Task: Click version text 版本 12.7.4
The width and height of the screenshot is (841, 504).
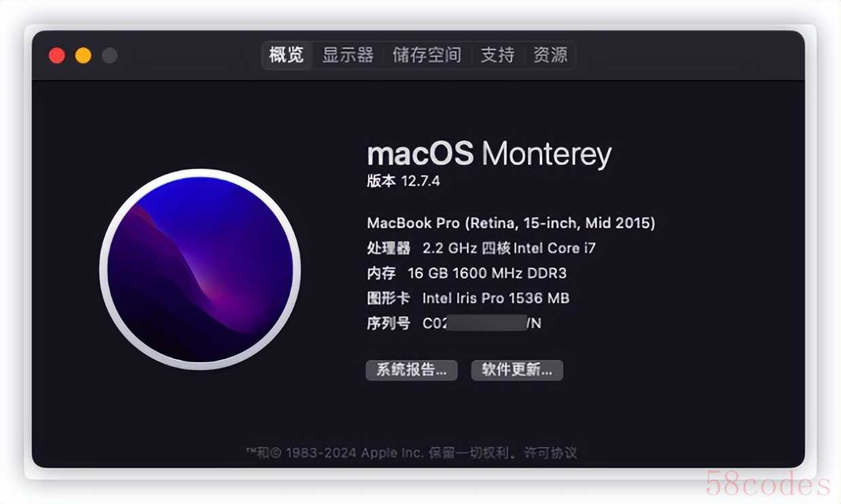Action: tap(404, 181)
